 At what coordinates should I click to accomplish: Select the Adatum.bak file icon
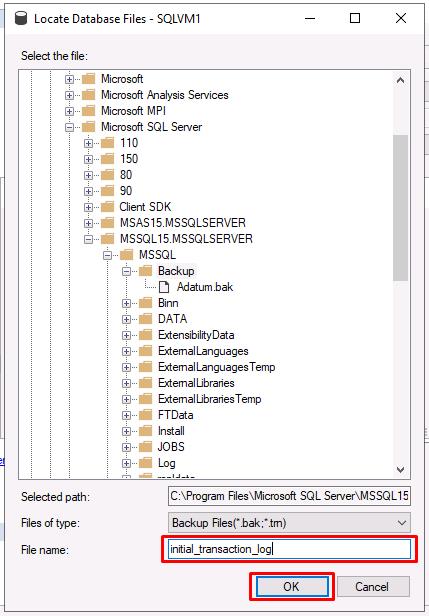click(x=164, y=287)
